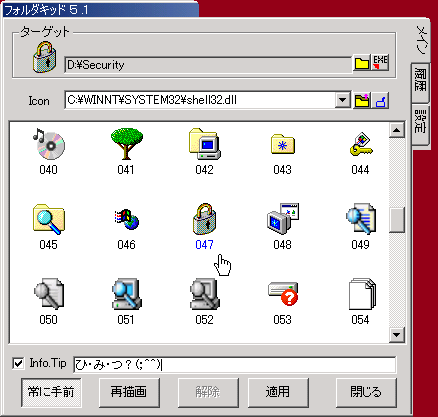
Task: Click the 閉じる button
Action: [366, 392]
